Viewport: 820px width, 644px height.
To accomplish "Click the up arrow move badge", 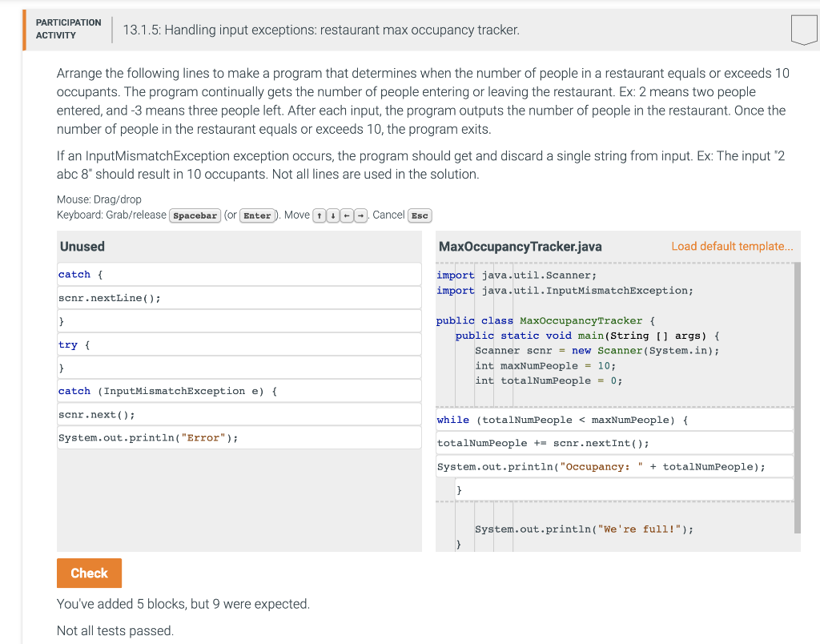I will point(320,215).
